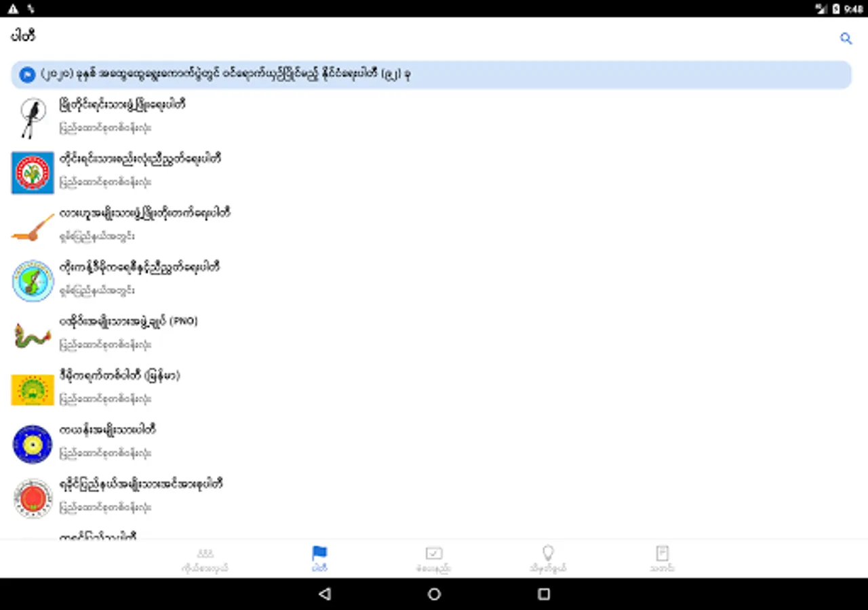
Task: Click Shan State subtitle under the Lahu party
Action: 97,236
